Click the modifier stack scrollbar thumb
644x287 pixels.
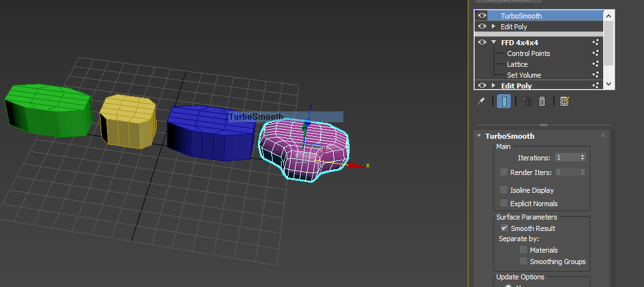point(609,43)
